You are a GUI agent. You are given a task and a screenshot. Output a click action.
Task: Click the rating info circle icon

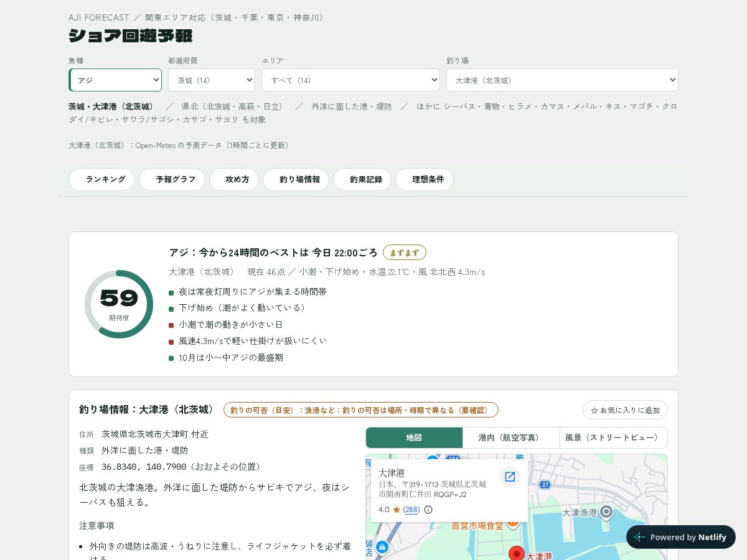pos(428,510)
